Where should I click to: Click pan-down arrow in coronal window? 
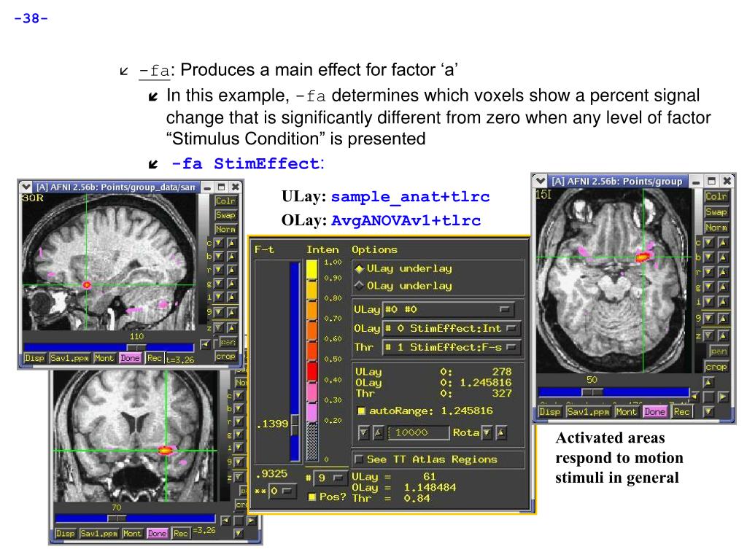(239, 533)
